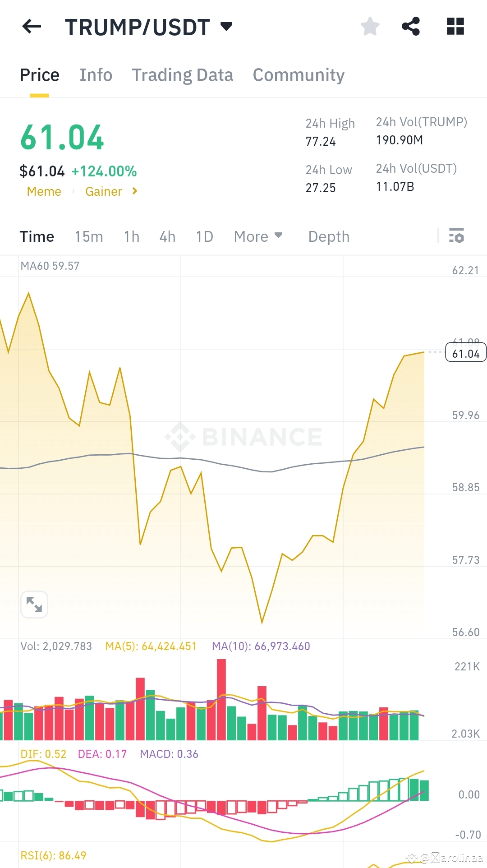Open the grid layout icon
This screenshot has width=487, height=868.
pos(455,26)
